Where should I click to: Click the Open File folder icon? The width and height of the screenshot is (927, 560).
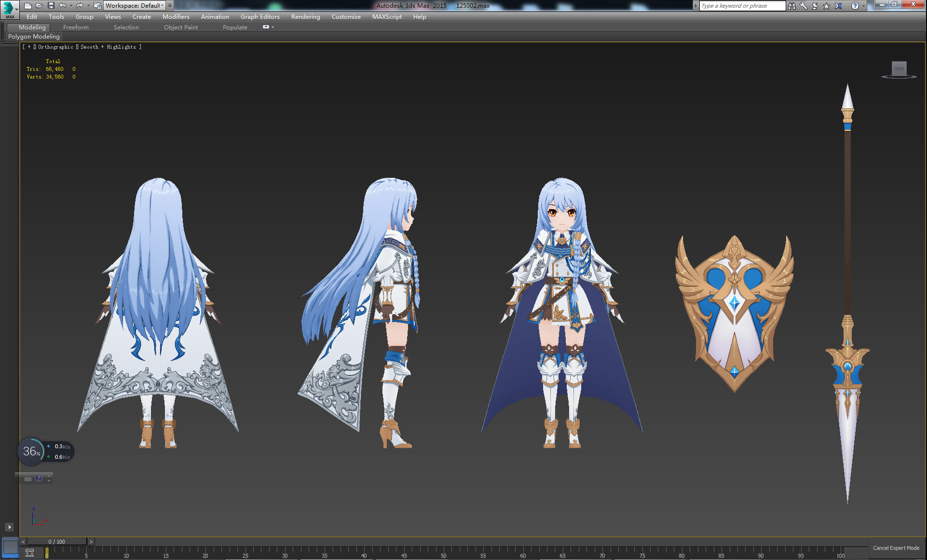coord(40,6)
